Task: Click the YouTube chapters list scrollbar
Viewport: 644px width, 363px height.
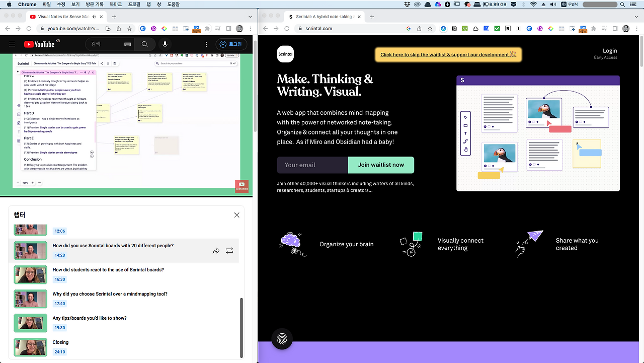Action: pyautogui.click(x=242, y=327)
